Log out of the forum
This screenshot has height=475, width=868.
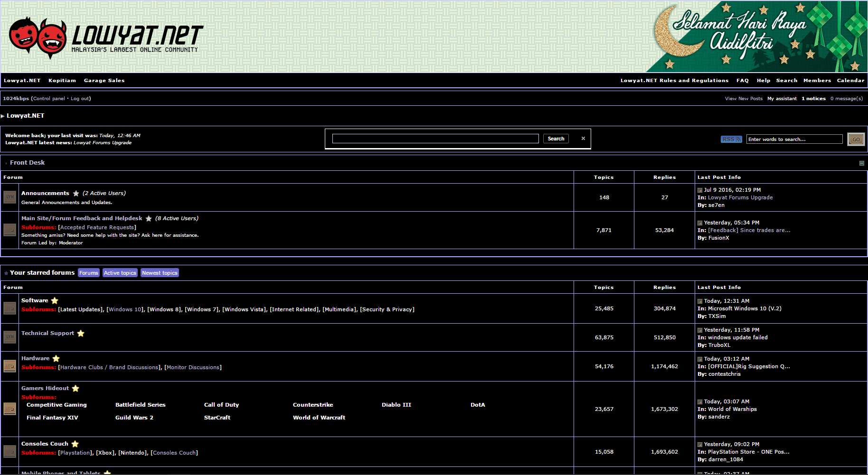click(80, 99)
